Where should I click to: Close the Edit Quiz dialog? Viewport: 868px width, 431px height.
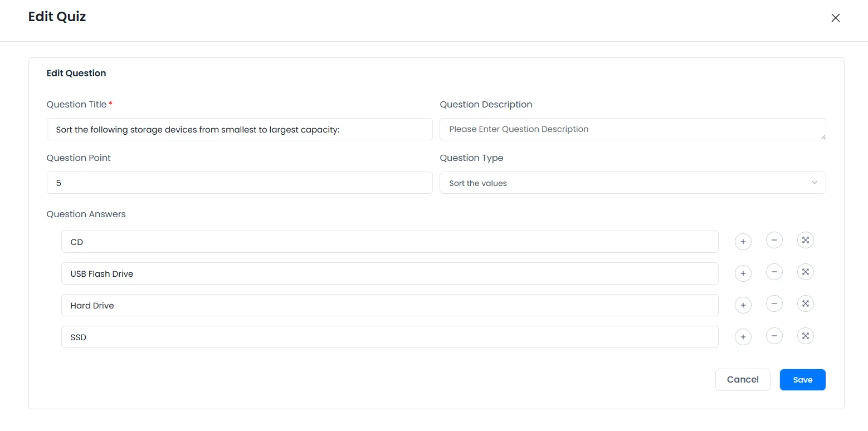tap(835, 17)
